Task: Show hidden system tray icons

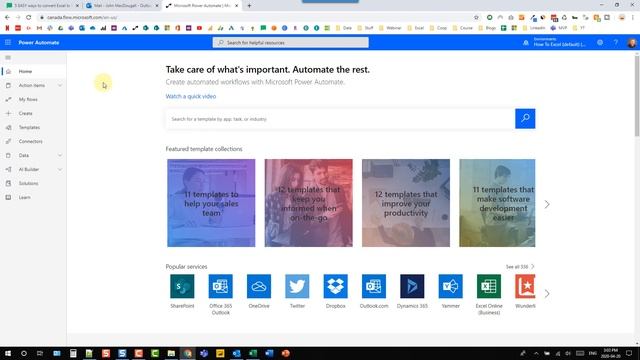Action: pos(536,353)
